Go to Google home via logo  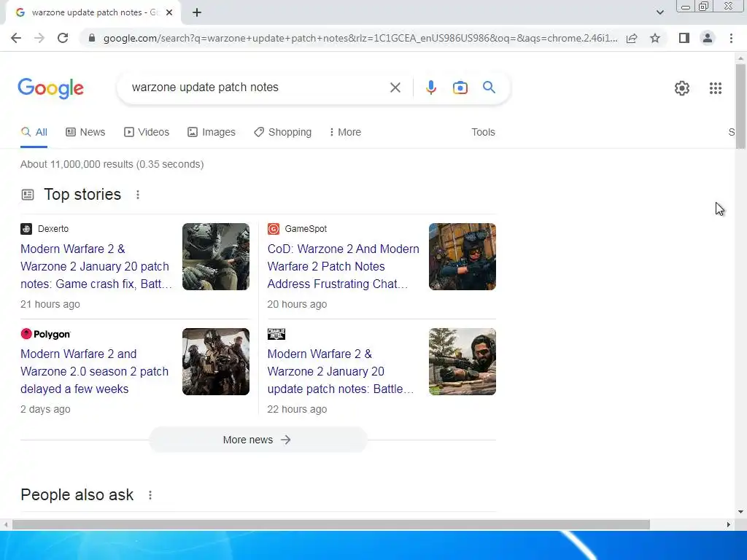point(50,88)
